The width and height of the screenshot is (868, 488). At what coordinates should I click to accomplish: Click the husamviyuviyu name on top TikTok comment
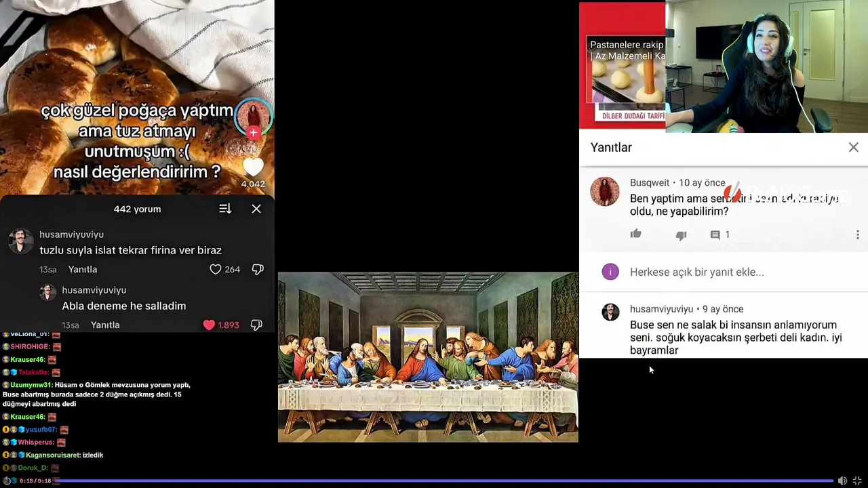(71, 235)
